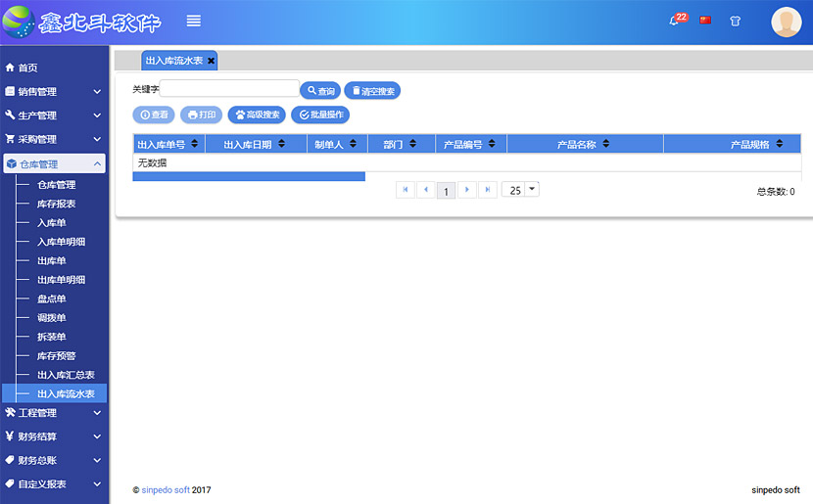813x504 pixels.
Task: Close the 出入库流水表 tab
Action: 211,61
